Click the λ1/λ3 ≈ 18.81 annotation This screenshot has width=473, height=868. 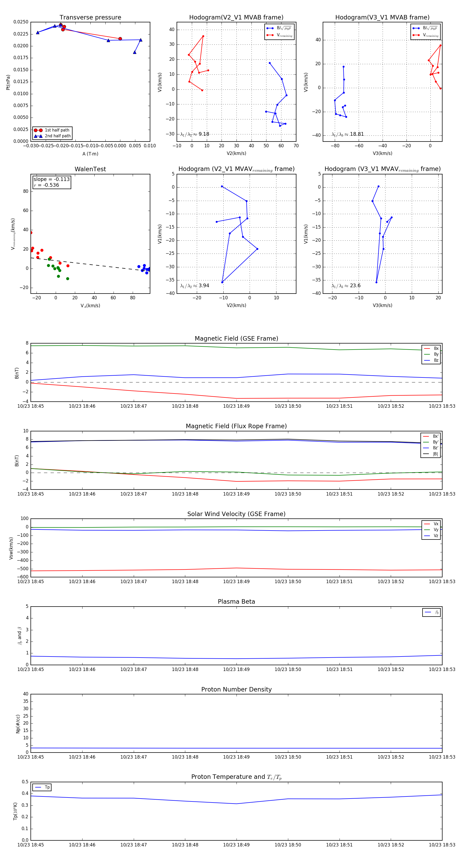(x=347, y=134)
